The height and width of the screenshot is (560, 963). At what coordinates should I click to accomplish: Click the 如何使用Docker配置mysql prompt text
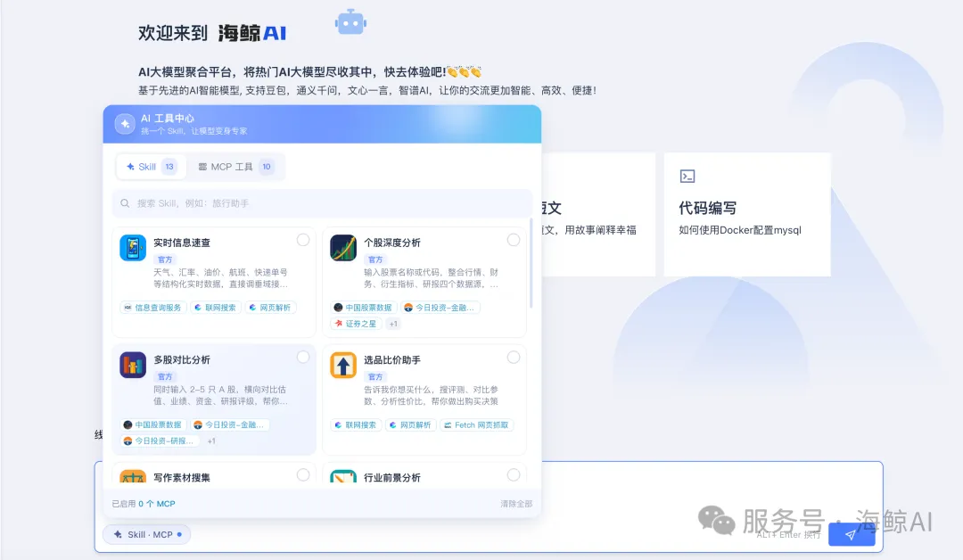[740, 230]
